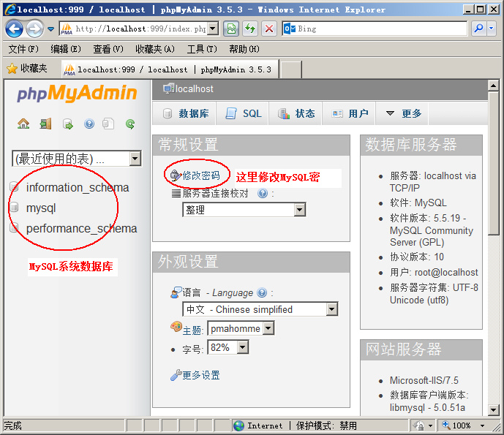Expand the 更多 (More) tab dropdown
The image size is (504, 435).
402,113
